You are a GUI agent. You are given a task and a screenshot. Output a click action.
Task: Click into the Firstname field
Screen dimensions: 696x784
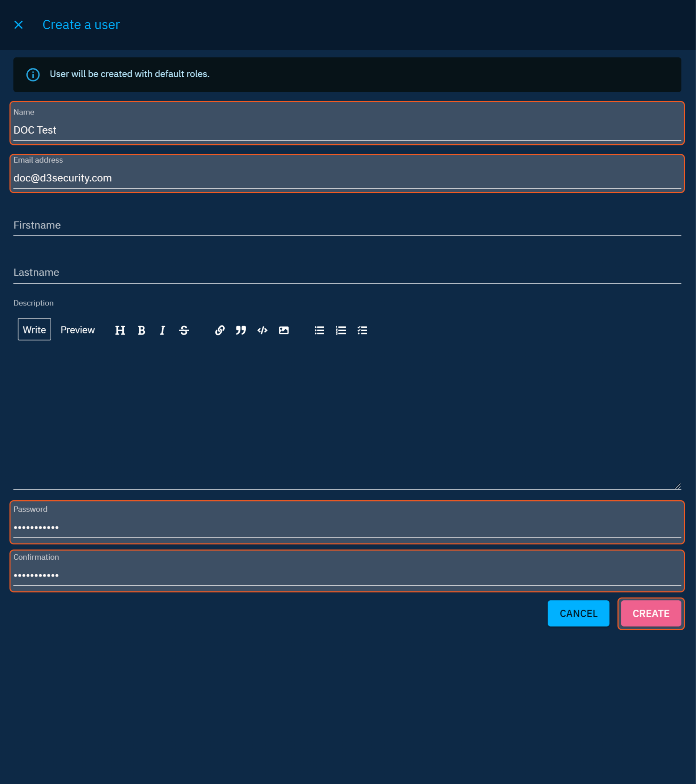[x=347, y=225]
